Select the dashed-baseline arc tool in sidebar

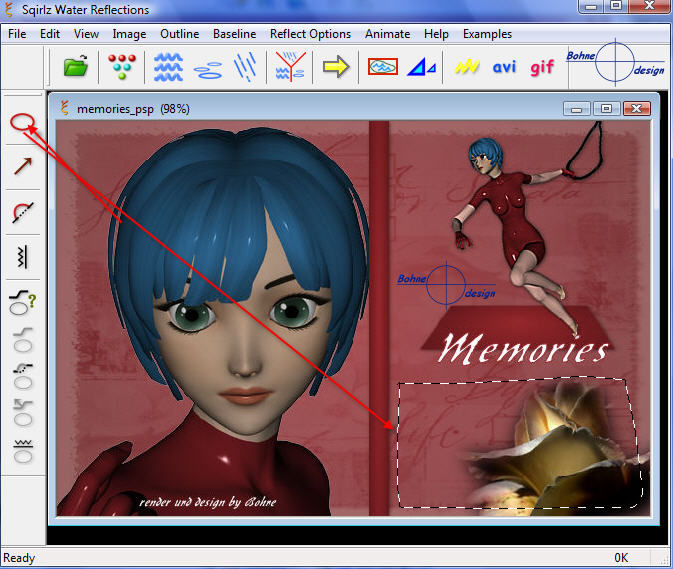[22, 212]
